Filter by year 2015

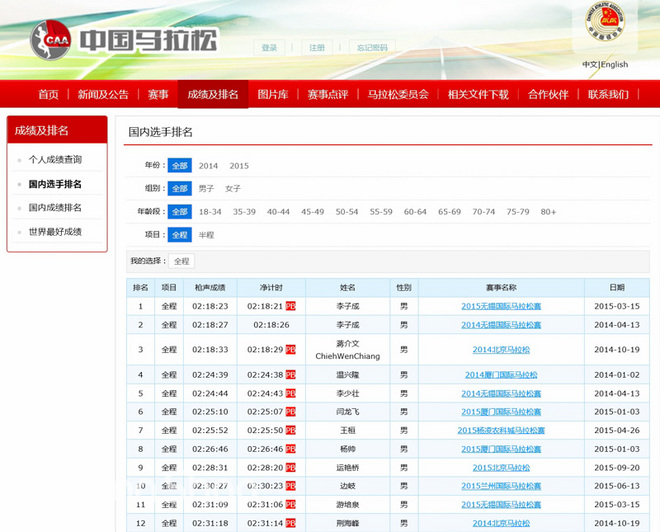coord(239,166)
